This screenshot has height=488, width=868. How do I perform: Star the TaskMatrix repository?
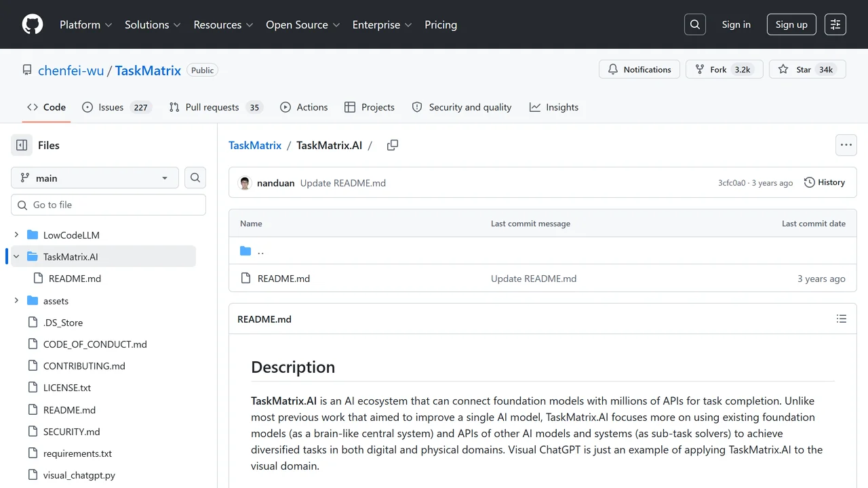tap(808, 69)
